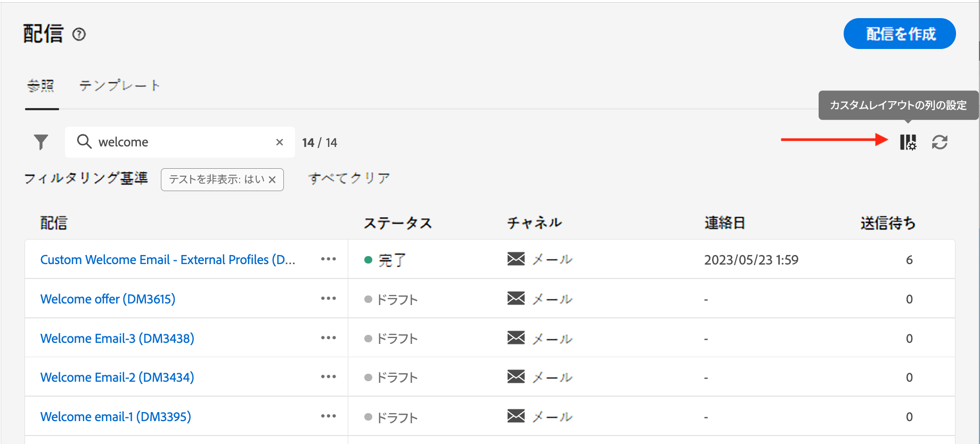
Task: Open more actions for Custom Welcome Email
Action: 329,259
